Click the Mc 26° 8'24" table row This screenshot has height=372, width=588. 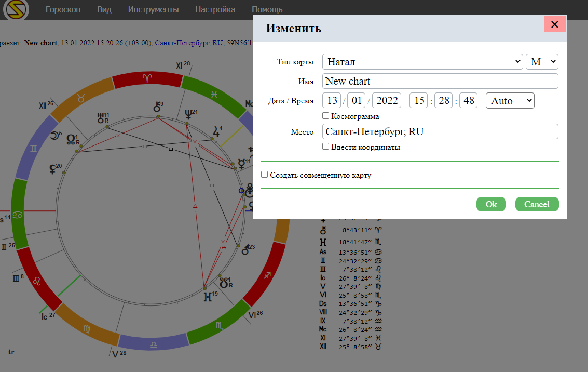(x=351, y=329)
